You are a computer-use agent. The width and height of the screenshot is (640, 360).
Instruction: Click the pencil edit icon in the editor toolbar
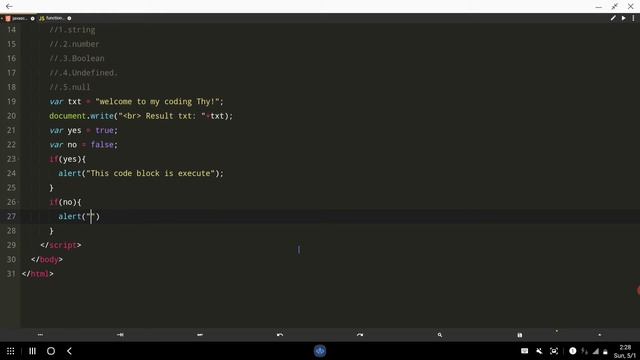tap(613, 18)
